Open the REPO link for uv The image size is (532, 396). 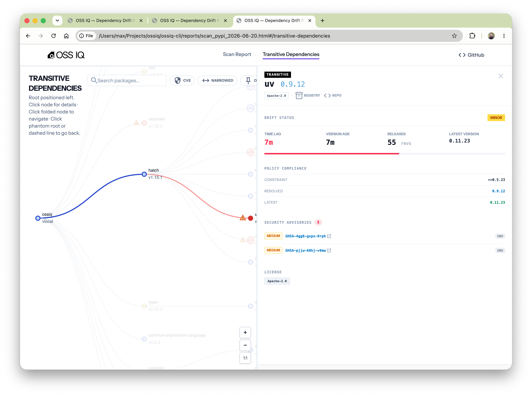coord(333,95)
